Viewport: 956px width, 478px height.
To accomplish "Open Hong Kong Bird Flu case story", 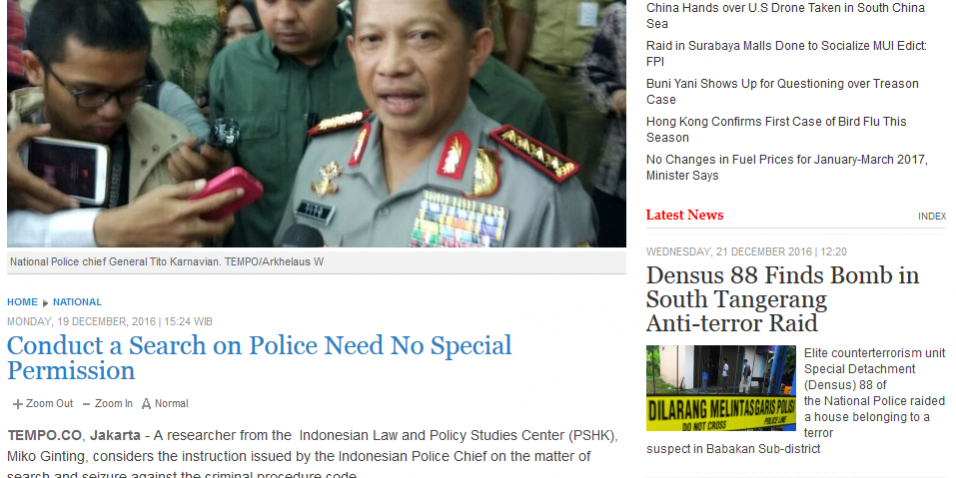I will [x=776, y=129].
